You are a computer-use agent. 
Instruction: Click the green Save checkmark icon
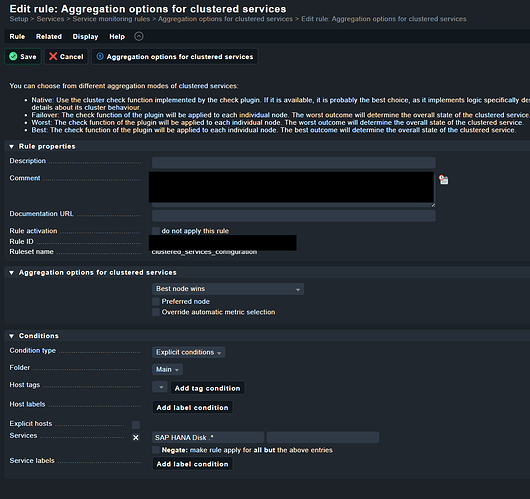pos(13,56)
